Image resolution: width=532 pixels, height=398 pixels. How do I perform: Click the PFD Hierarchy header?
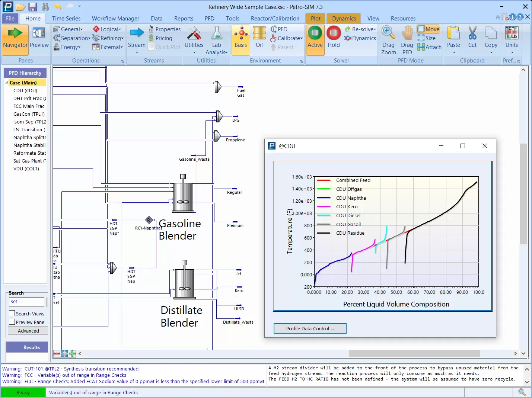coord(25,73)
